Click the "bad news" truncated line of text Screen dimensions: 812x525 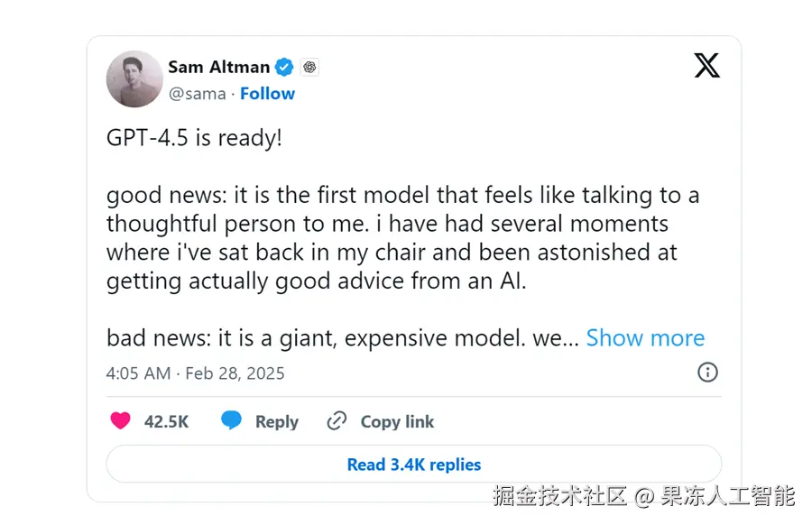(343, 337)
